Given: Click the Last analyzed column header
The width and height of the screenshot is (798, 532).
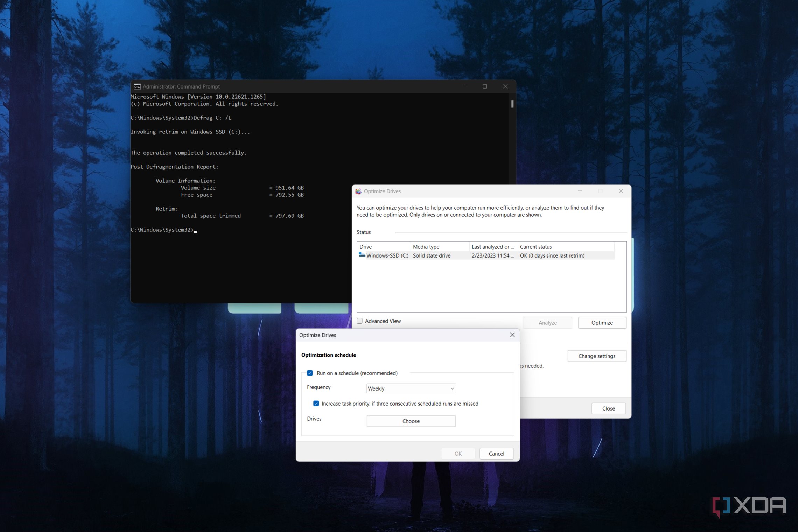Looking at the screenshot, I should click(x=493, y=247).
